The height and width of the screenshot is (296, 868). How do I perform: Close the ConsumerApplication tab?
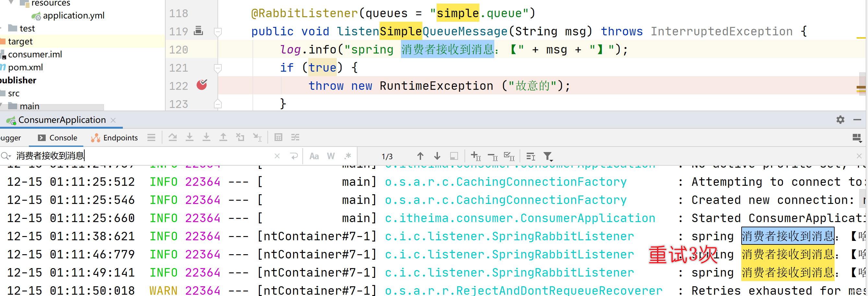113,120
